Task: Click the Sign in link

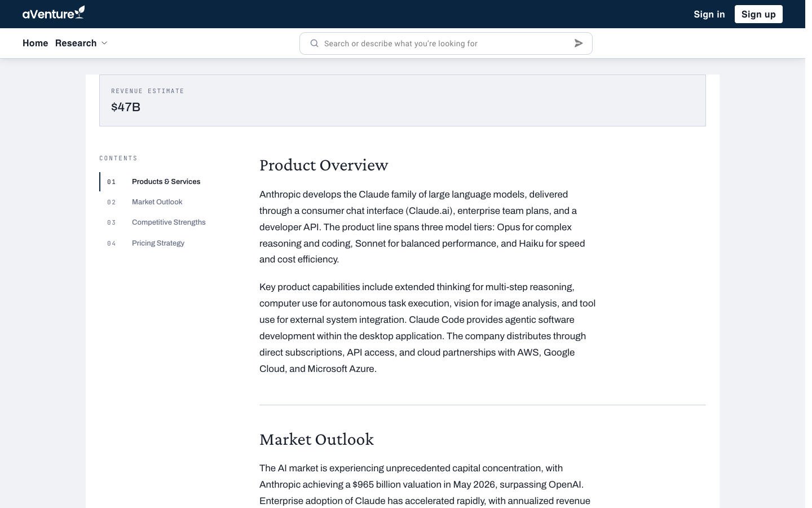Action: coord(709,14)
